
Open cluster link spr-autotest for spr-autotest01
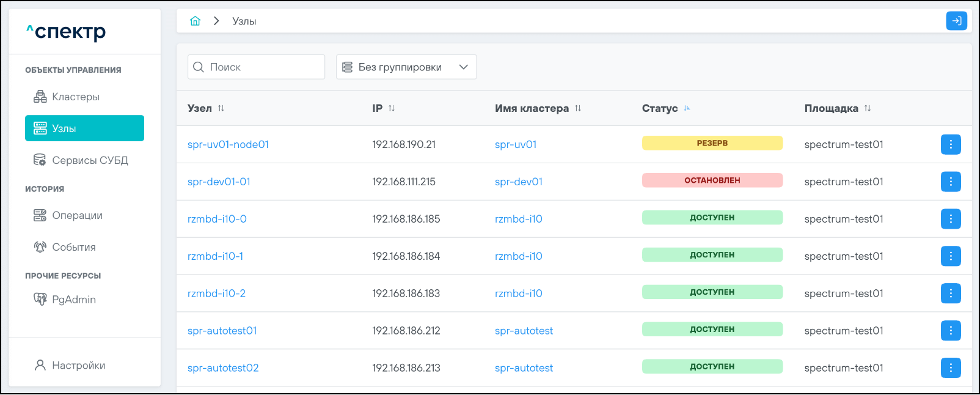click(x=524, y=331)
